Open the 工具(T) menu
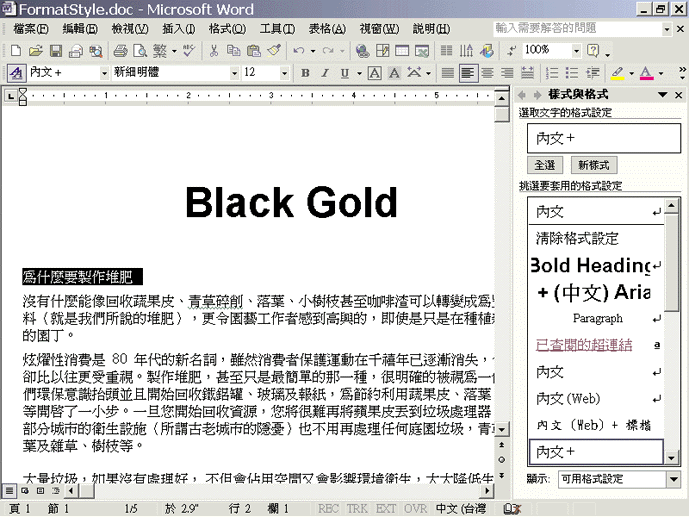Viewport: 689px width, 517px height. click(x=277, y=29)
